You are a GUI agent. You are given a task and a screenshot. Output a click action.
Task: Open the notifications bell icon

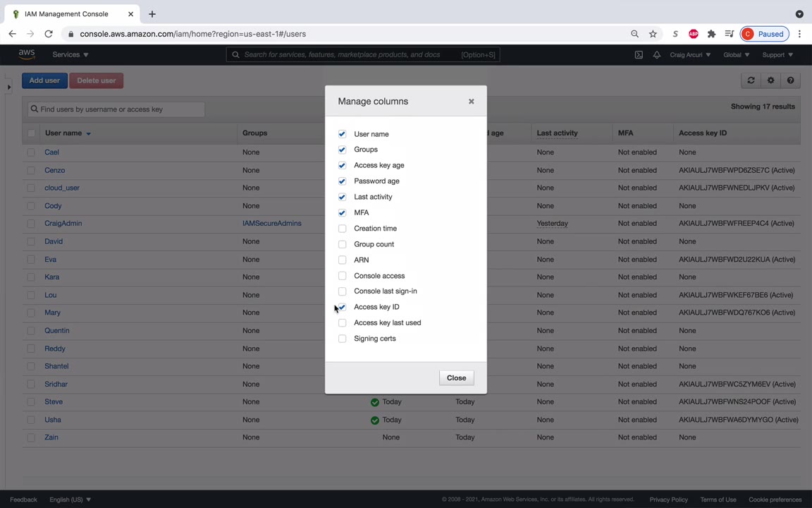click(x=657, y=55)
